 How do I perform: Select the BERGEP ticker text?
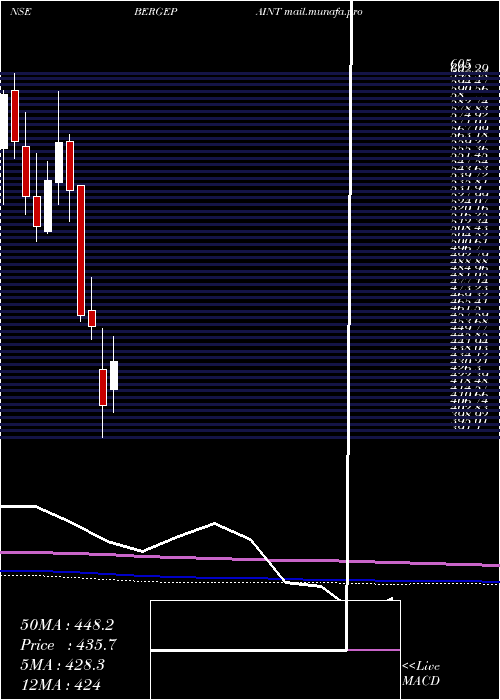(x=156, y=12)
